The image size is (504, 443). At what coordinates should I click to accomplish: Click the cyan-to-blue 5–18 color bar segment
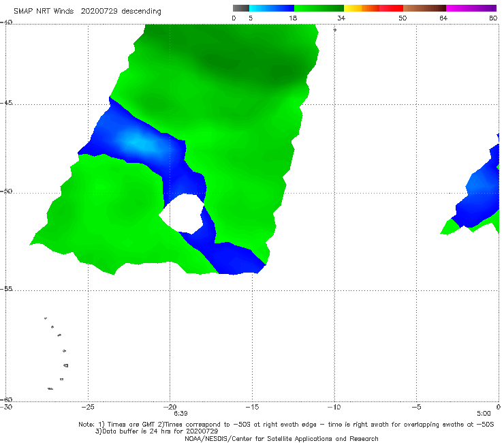click(x=272, y=8)
